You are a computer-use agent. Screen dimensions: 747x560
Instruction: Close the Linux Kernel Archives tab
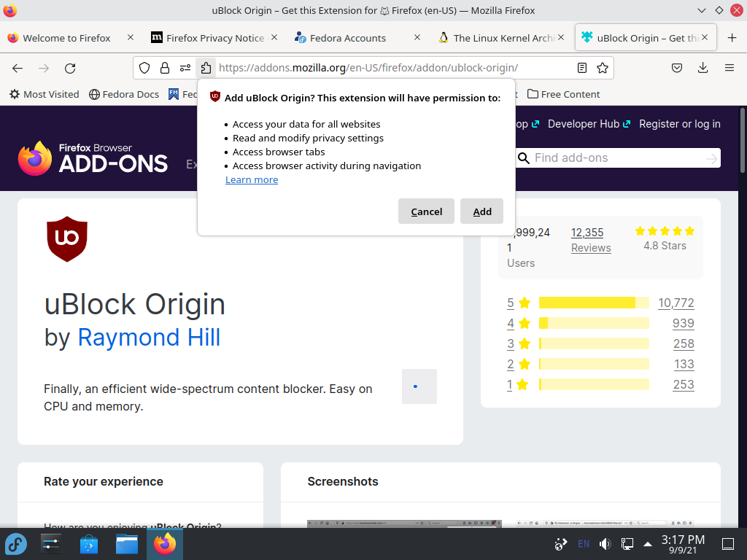click(x=561, y=37)
